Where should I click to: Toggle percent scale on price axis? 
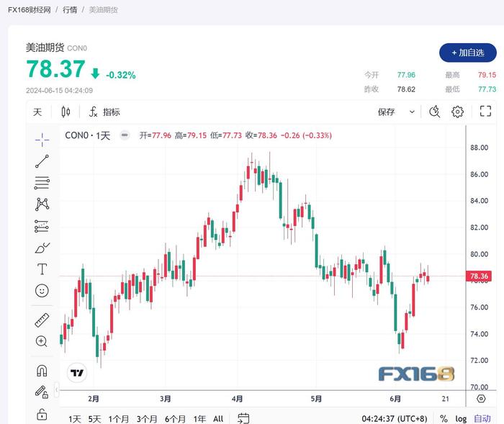444,418
